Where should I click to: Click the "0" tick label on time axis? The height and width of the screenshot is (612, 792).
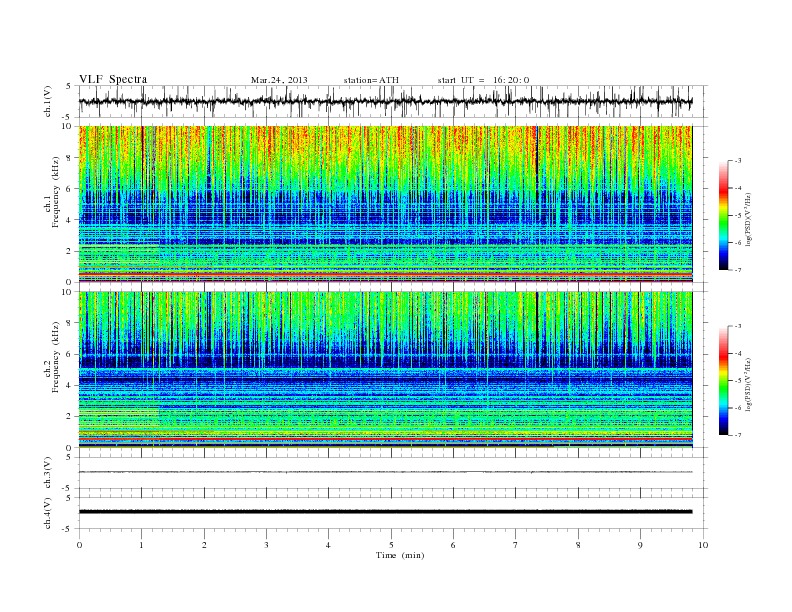[x=79, y=545]
